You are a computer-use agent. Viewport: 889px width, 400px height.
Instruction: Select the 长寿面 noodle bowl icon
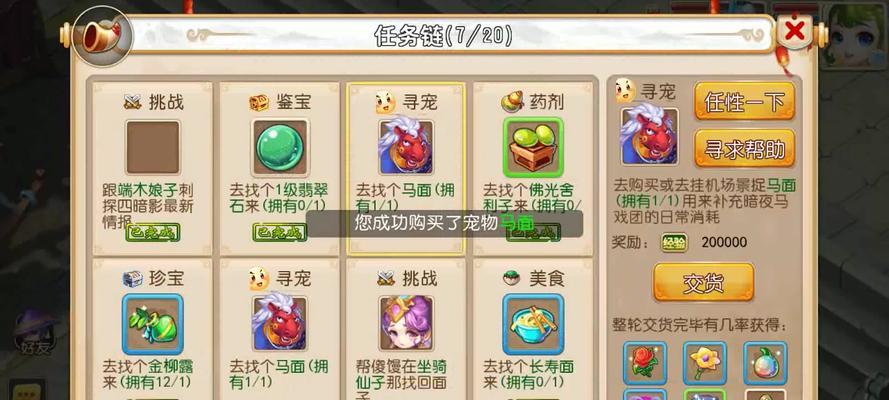[533, 324]
